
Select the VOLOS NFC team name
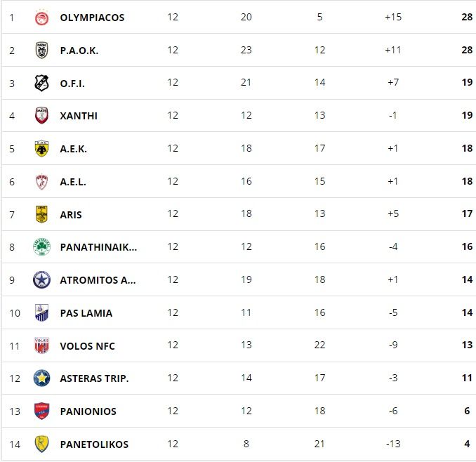click(x=88, y=346)
